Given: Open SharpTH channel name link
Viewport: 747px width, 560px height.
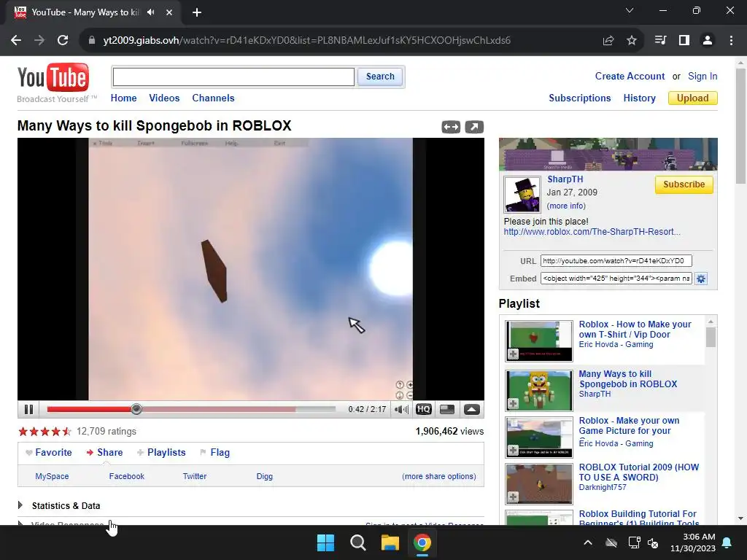Looking at the screenshot, I should [565, 179].
